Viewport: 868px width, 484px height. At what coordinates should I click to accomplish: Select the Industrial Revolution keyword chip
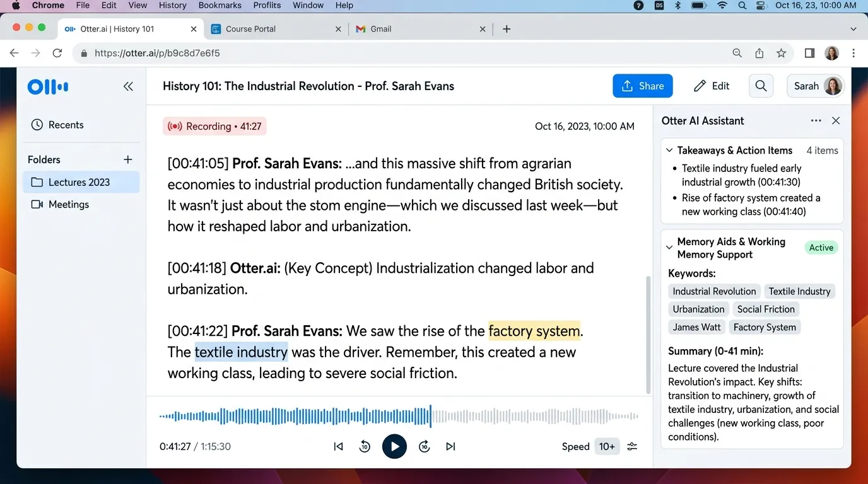714,291
